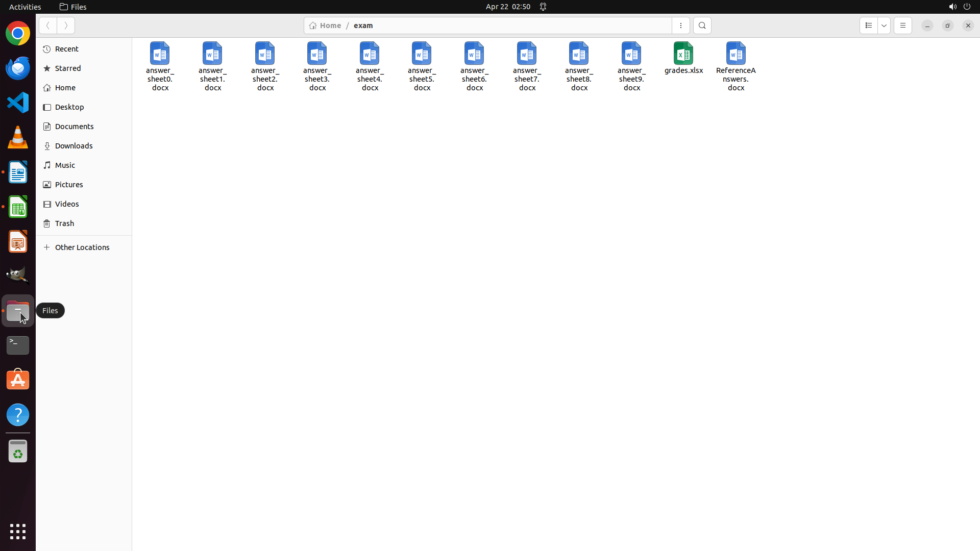
Task: Expand Other Locations in sidebar
Action: pyautogui.click(x=82, y=247)
